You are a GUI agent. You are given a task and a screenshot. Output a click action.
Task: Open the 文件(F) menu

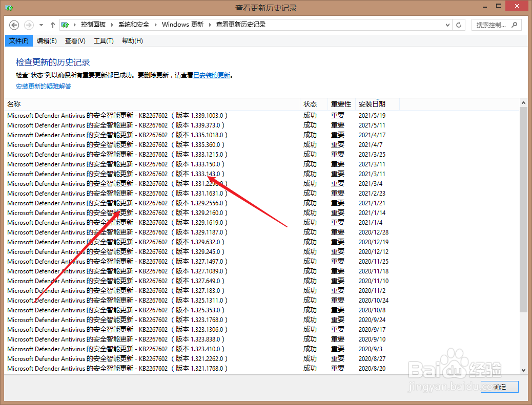(x=18, y=41)
